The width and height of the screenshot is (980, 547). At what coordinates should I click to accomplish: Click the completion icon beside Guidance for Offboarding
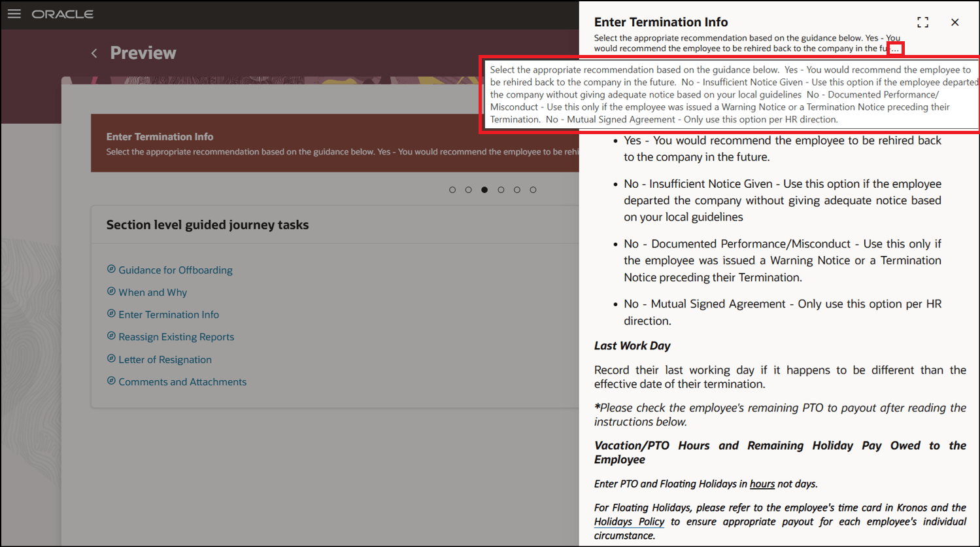111,269
